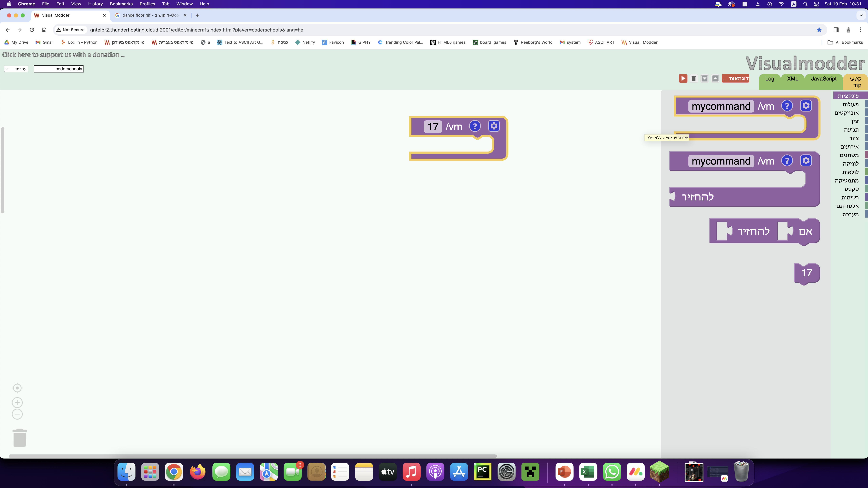Screen dimensions: 868x488
Task: Click the 17 name field on workspace block
Action: [433, 127]
